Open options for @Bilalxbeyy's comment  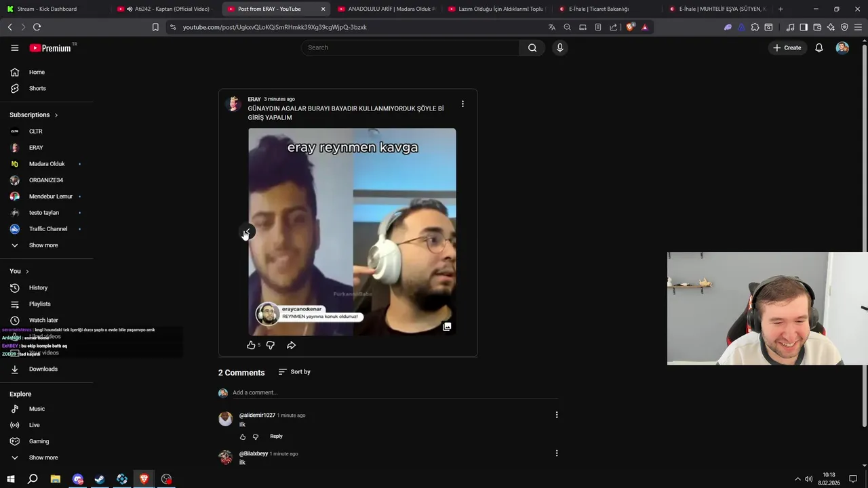[557, 453]
